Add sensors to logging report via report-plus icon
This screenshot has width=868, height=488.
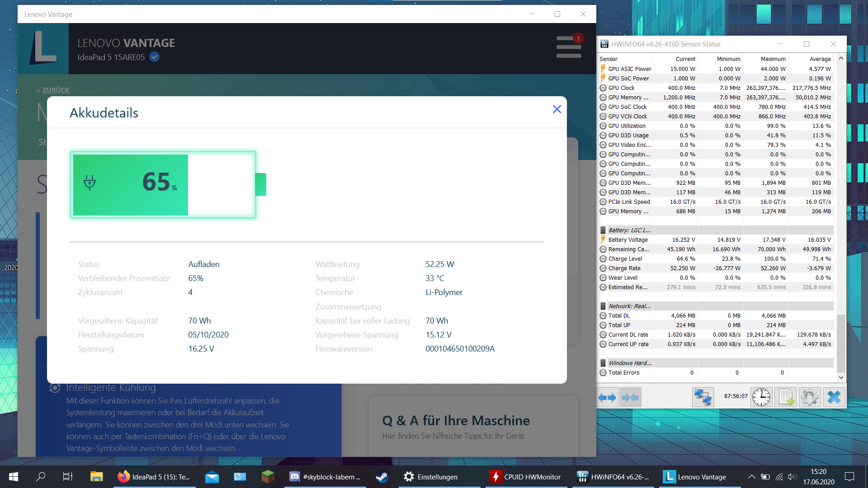786,397
